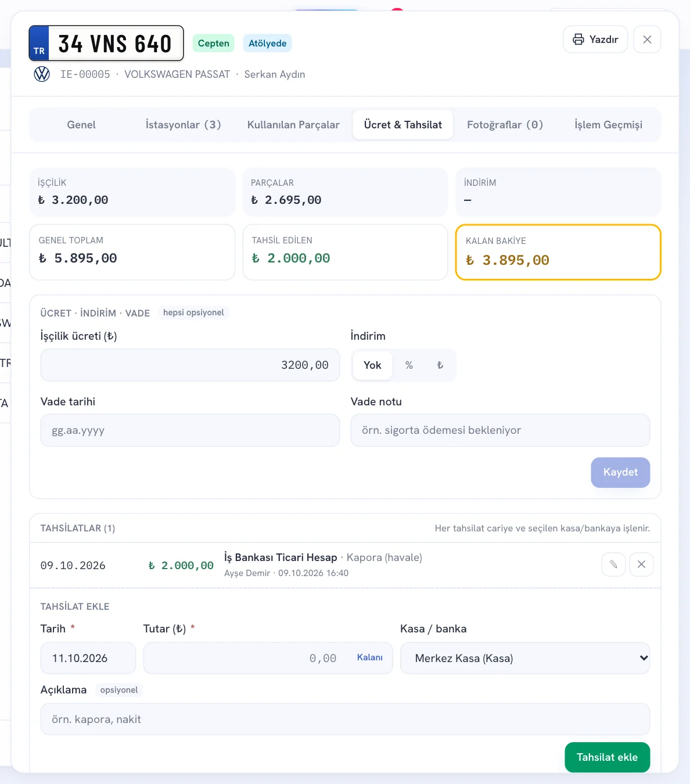Click the Yazdır print button
Screen dimensions: 690x784
point(595,39)
